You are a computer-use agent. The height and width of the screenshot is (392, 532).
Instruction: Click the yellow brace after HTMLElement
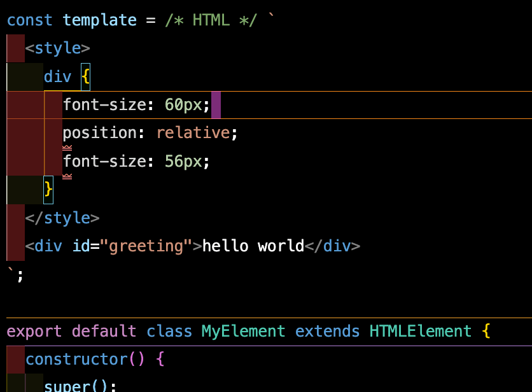[486, 331]
